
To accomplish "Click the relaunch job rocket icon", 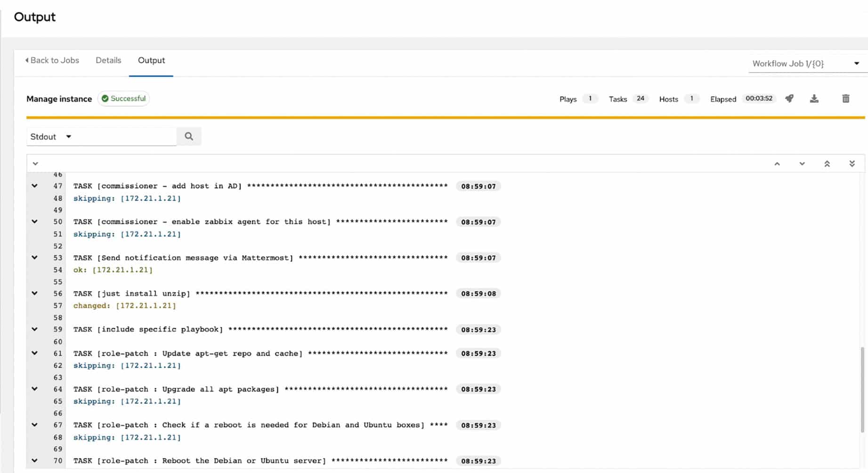I will click(x=789, y=98).
